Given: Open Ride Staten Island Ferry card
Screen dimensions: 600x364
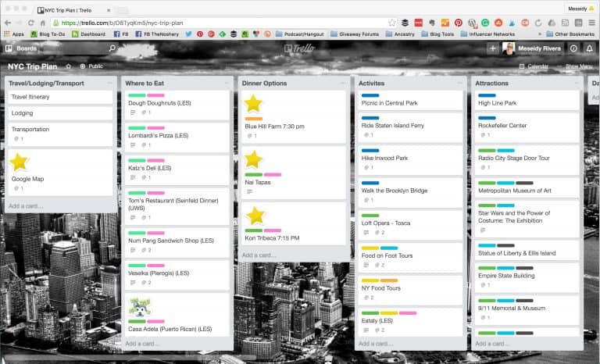Looking at the screenshot, I should (x=411, y=128).
